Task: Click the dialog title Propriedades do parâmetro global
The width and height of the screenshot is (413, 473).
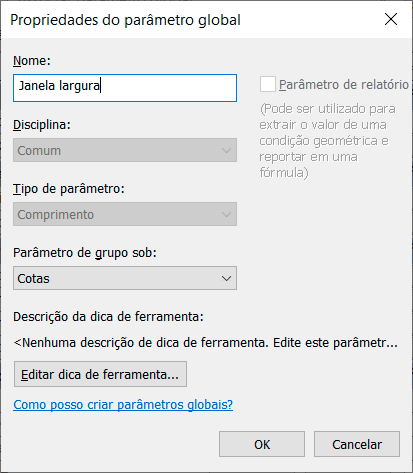Action: 125,20
